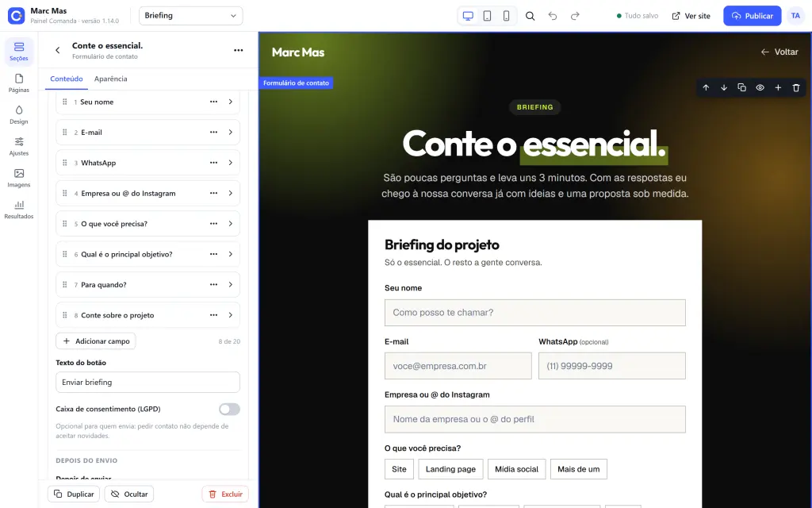Open the Seções sidebar panel

click(19, 52)
